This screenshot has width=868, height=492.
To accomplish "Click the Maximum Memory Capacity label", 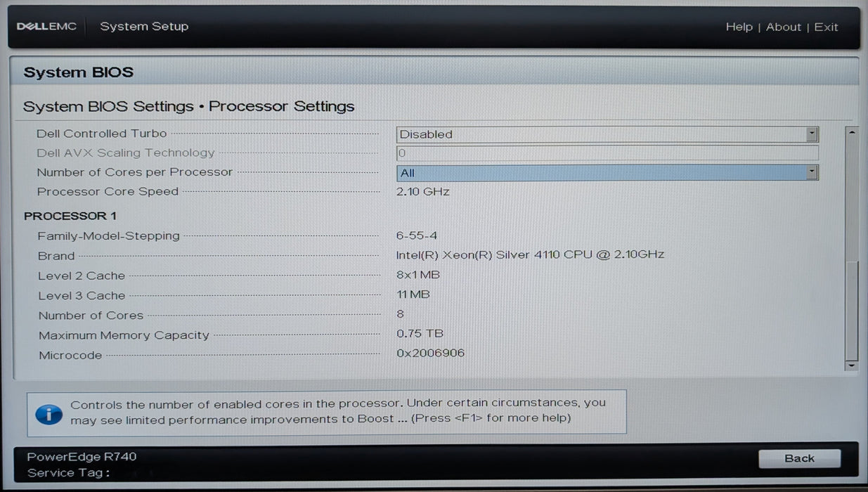I will click(124, 335).
